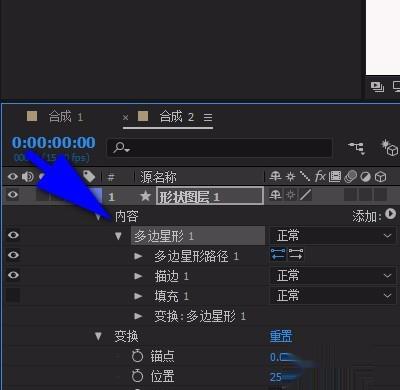This screenshot has height=390, width=400.
Task: Click the search magnifier icon
Action: coord(120,147)
